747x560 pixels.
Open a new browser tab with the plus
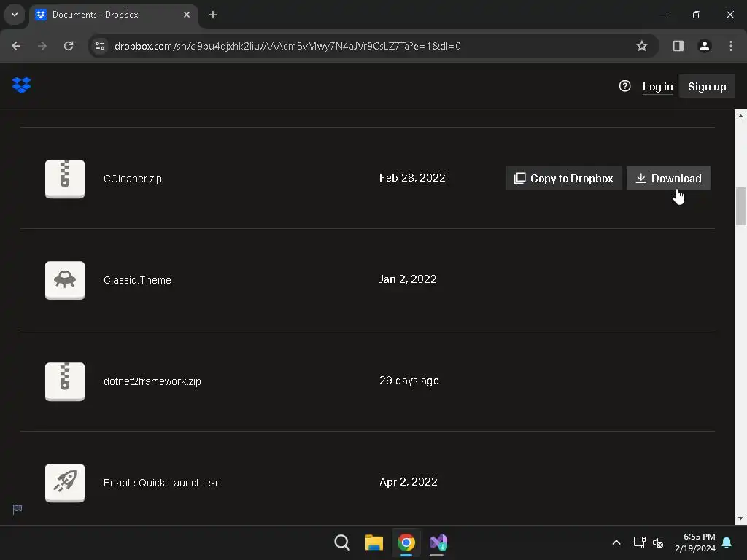click(x=213, y=15)
